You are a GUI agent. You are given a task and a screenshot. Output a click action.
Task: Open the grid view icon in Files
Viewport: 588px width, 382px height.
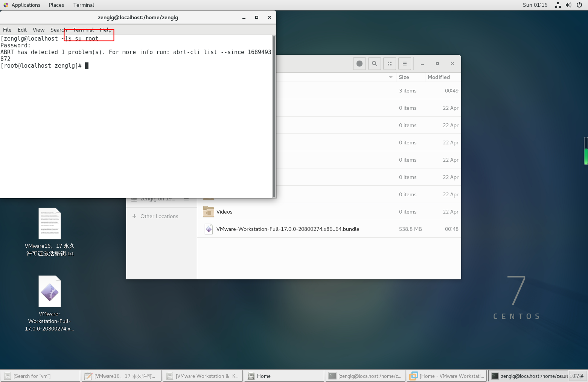(389, 64)
